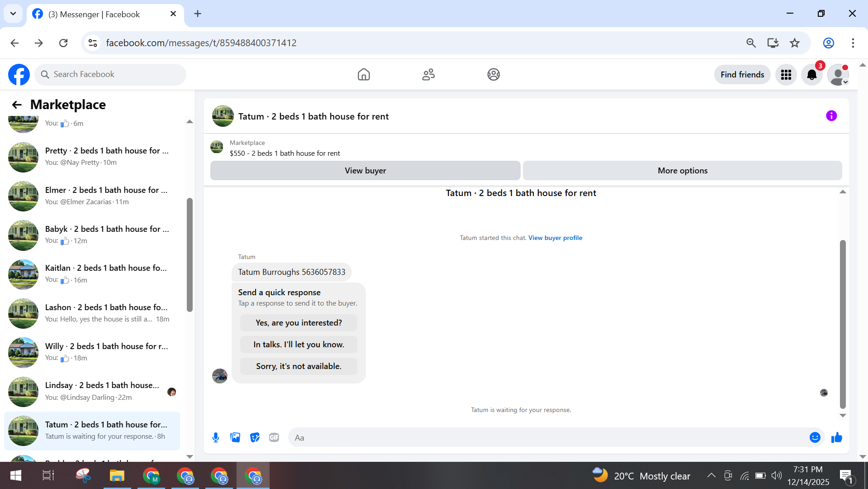Focus the Search Facebook field
The image size is (868, 489).
110,75
